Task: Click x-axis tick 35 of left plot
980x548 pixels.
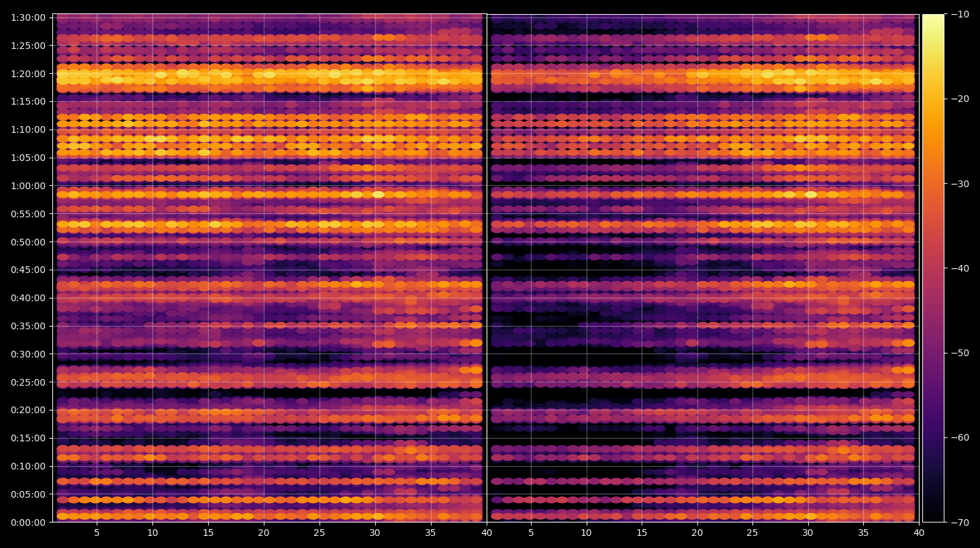Action: click(431, 533)
